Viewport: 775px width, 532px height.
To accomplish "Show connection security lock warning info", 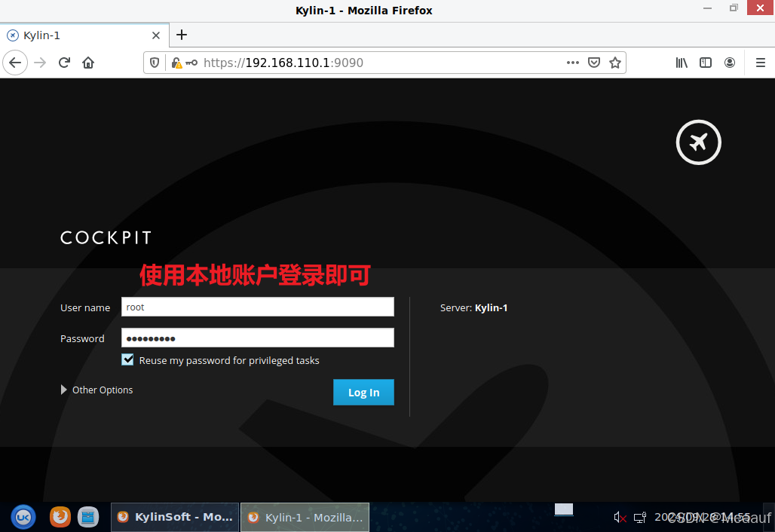I will [176, 63].
